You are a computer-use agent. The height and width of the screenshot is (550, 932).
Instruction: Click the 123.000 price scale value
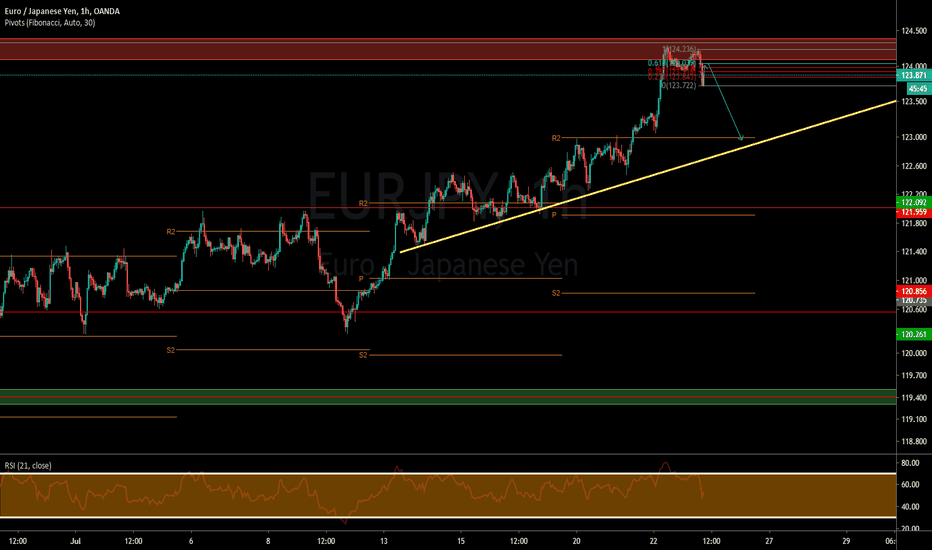click(914, 137)
